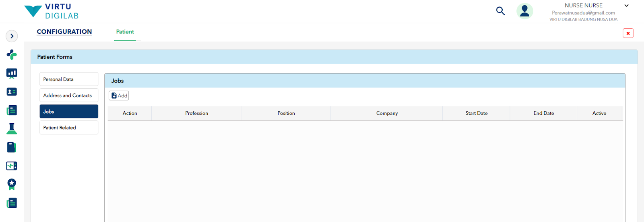Image resolution: width=644 pixels, height=222 pixels.
Task: Click the Start Date column header
Action: point(477,113)
